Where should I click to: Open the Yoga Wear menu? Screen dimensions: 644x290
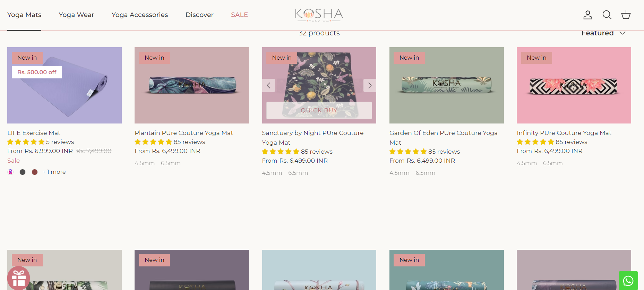point(76,15)
